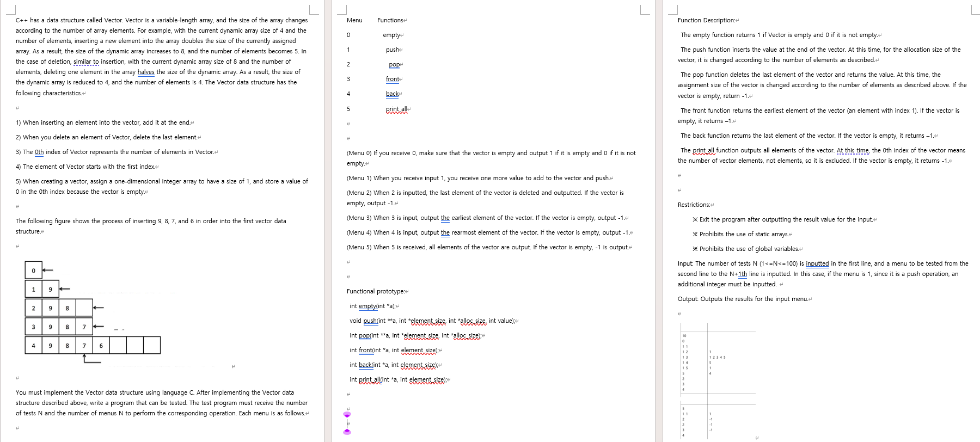
Task: Click the '(Menu 2) When 2 is inputted' paragraph
Action: coord(485,198)
